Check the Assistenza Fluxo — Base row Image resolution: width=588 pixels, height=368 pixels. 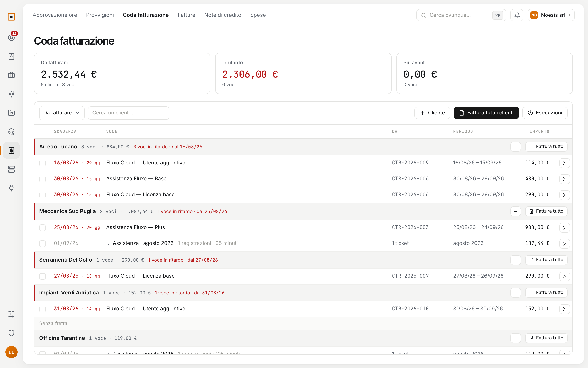(x=42, y=179)
